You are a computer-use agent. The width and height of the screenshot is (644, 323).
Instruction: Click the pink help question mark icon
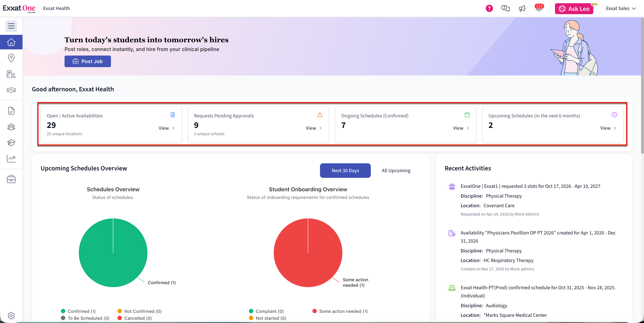pos(489,8)
